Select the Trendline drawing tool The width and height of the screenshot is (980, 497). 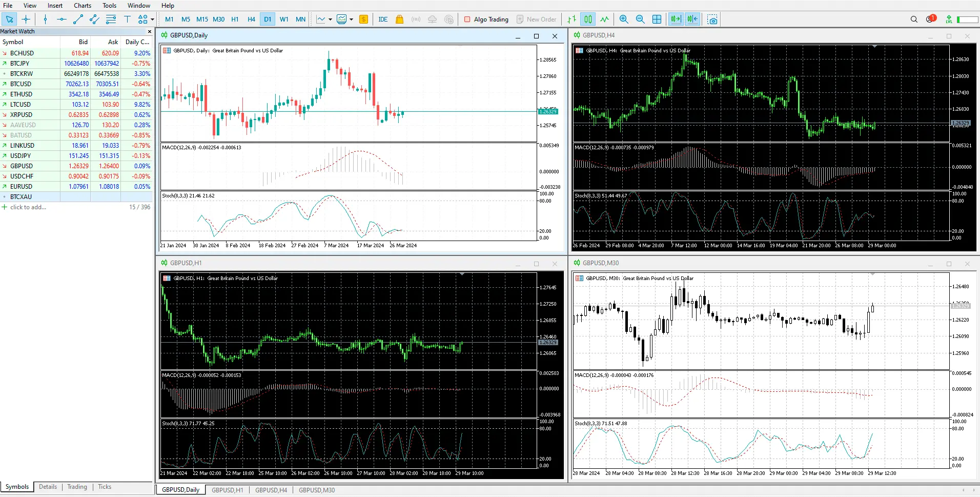tap(78, 19)
